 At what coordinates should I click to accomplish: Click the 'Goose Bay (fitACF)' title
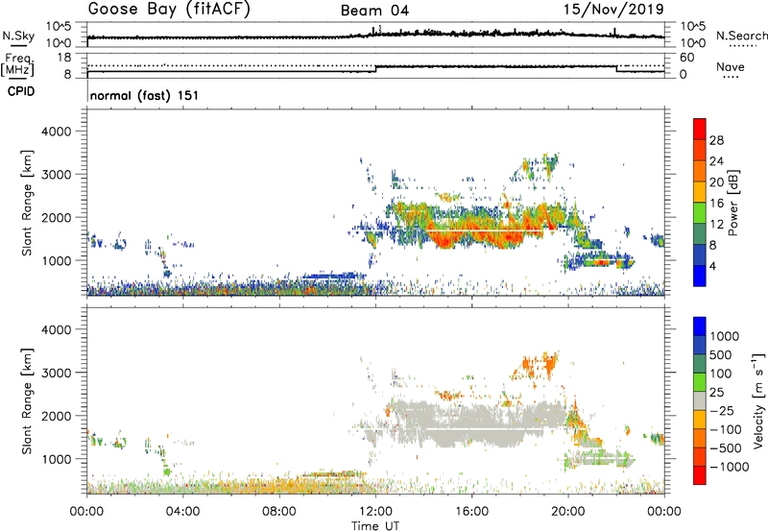coord(169,10)
